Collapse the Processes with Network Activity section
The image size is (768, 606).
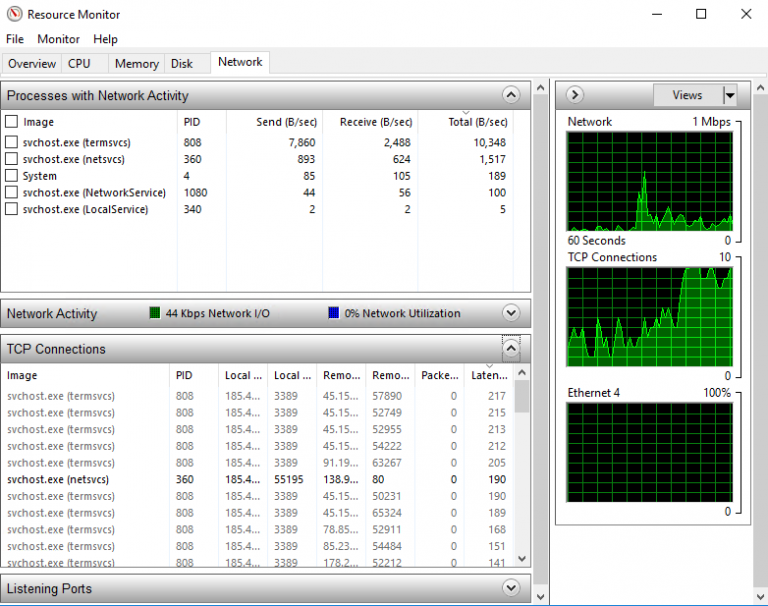click(511, 96)
